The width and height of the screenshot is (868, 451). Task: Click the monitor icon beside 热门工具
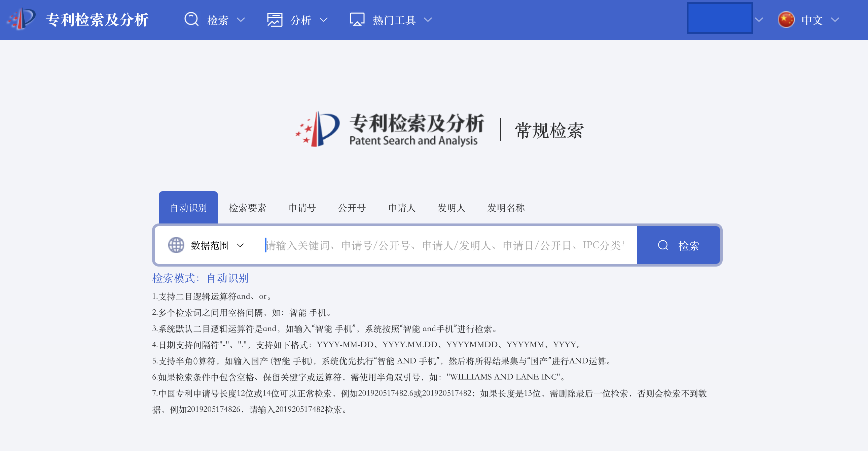(357, 20)
